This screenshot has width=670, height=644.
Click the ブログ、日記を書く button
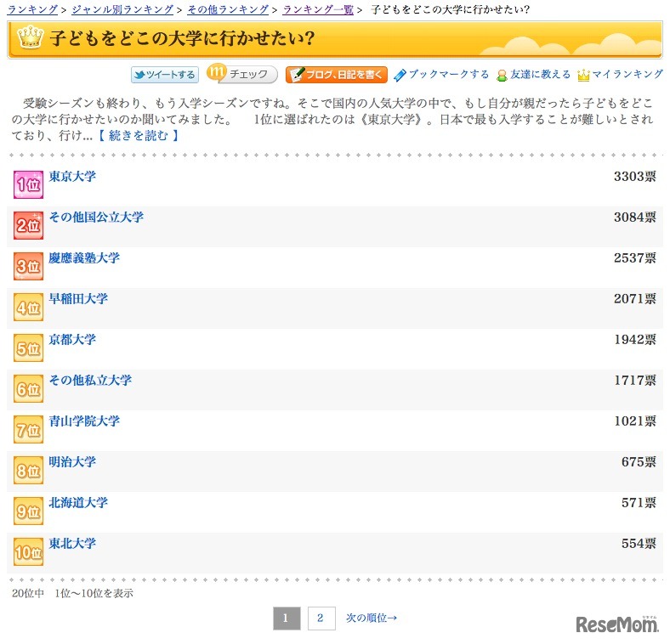337,75
